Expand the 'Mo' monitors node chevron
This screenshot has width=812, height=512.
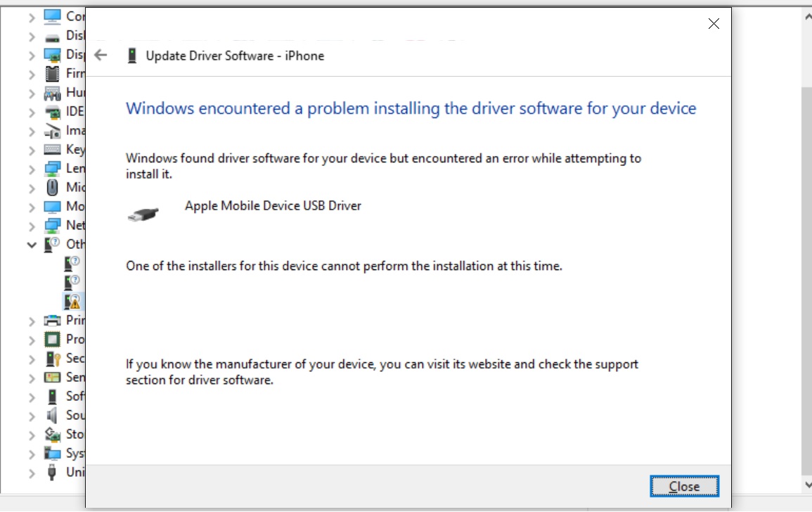32,207
